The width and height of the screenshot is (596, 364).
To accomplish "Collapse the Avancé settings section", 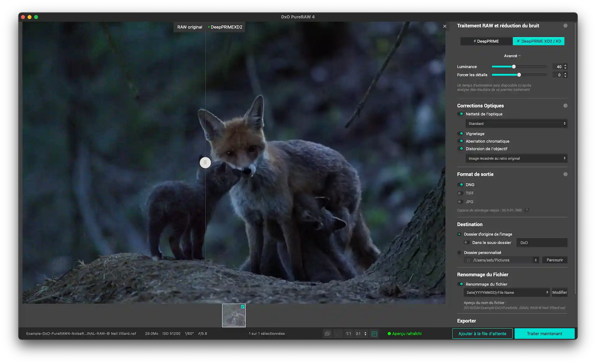I will (x=512, y=56).
